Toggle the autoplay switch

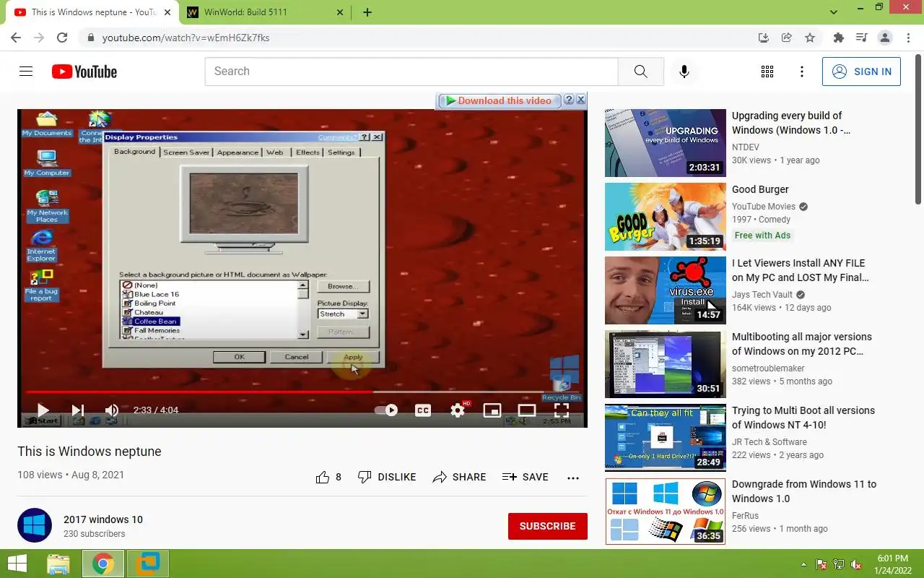pos(386,410)
